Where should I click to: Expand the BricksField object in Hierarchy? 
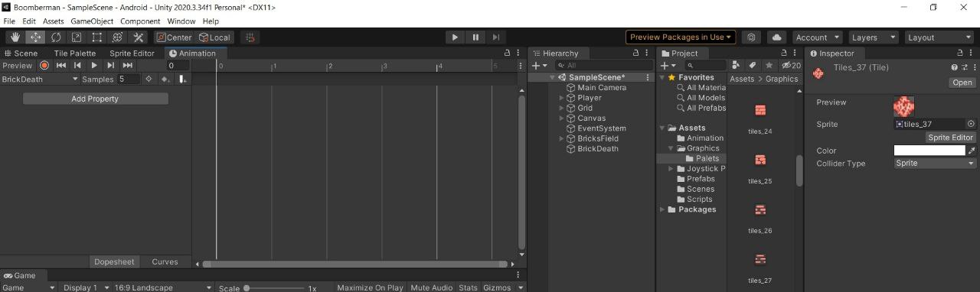click(x=562, y=138)
